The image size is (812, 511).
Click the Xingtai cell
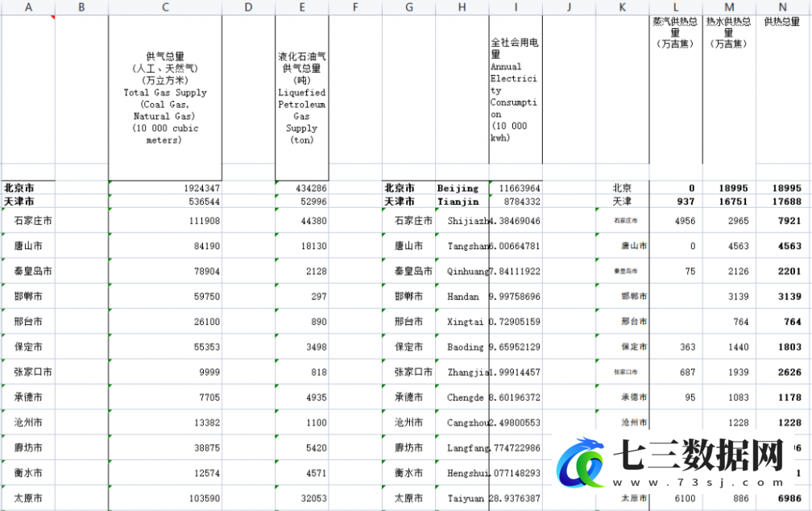click(462, 322)
